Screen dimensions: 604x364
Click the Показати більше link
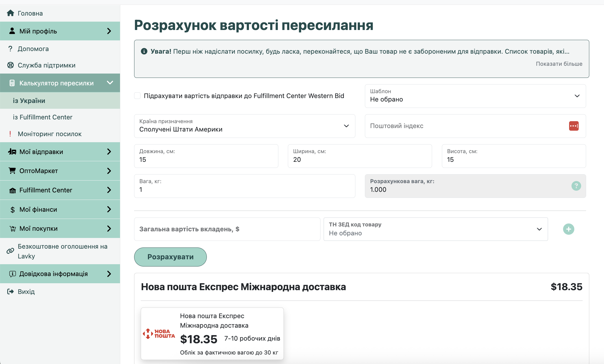[559, 64]
